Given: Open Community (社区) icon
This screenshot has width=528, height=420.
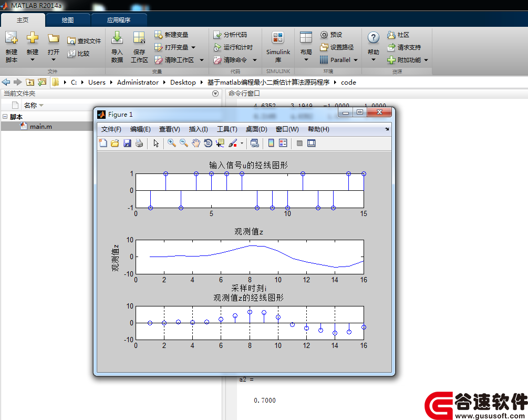Looking at the screenshot, I should pos(391,35).
